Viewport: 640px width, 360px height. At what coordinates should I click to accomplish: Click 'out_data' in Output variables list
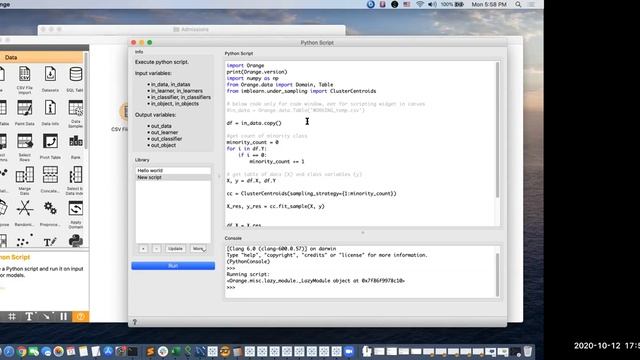161,126
